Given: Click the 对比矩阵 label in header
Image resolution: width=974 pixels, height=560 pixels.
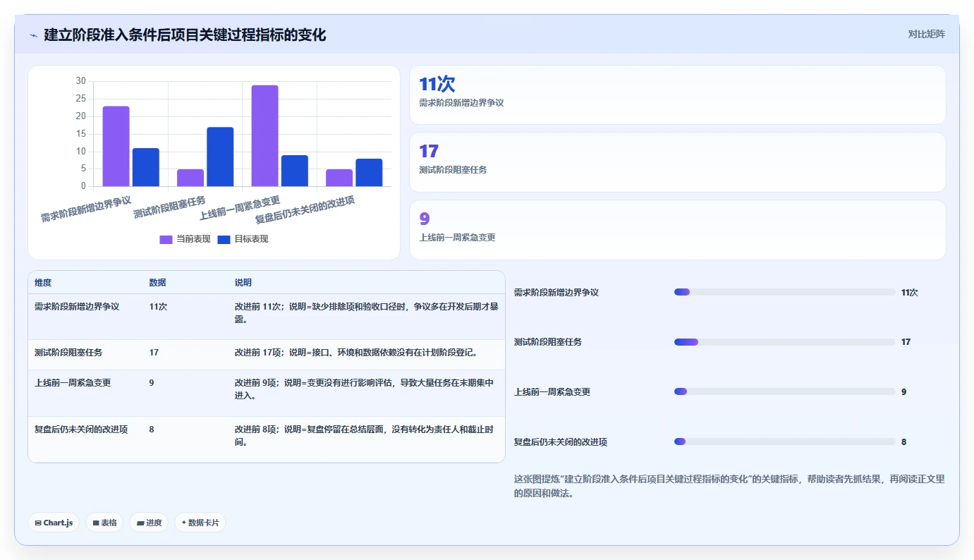Looking at the screenshot, I should click(x=926, y=34).
